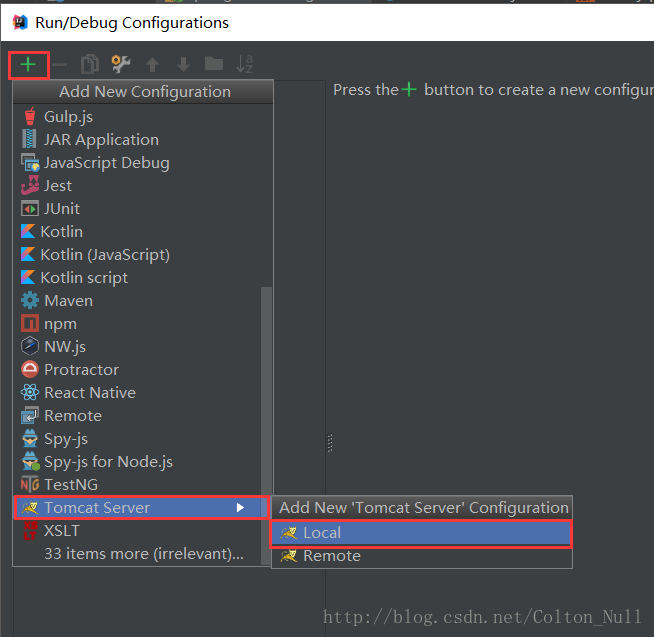Image resolution: width=654 pixels, height=637 pixels.
Task: Click the Maven gear icon
Action: click(30, 300)
